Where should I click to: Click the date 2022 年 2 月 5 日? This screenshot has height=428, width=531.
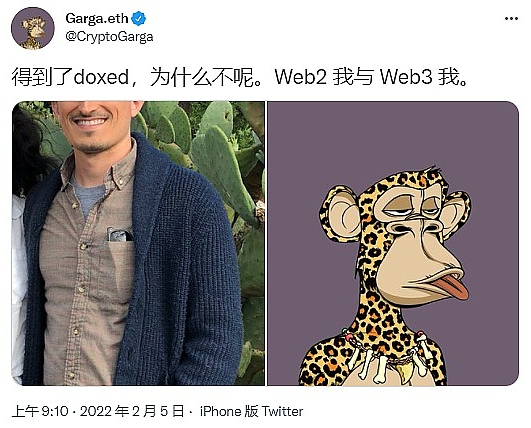coord(132,411)
